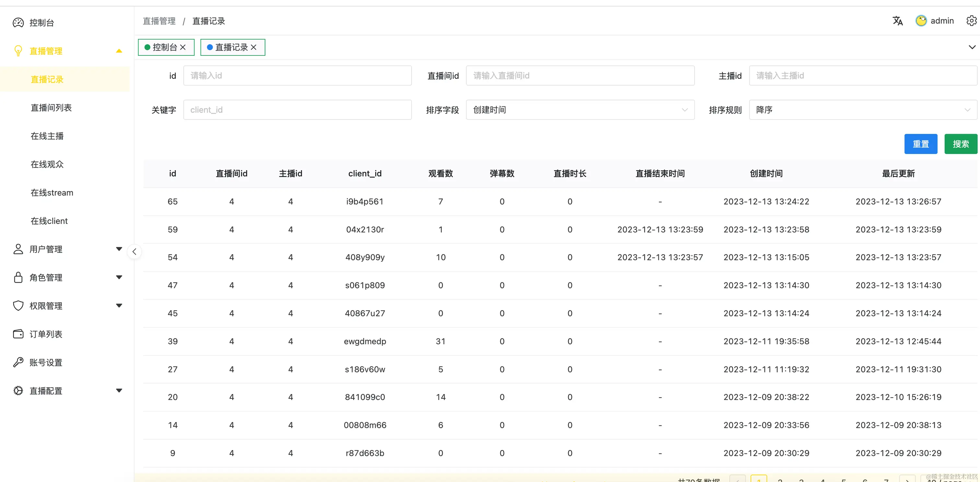Click the 直播结束时间 column header
This screenshot has height=482, width=980.
tap(660, 173)
